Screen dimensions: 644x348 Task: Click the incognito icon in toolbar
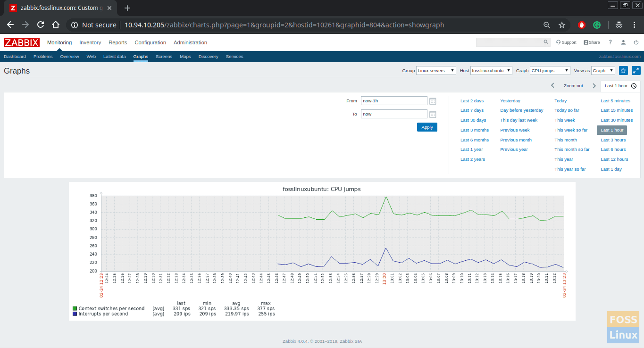click(619, 25)
